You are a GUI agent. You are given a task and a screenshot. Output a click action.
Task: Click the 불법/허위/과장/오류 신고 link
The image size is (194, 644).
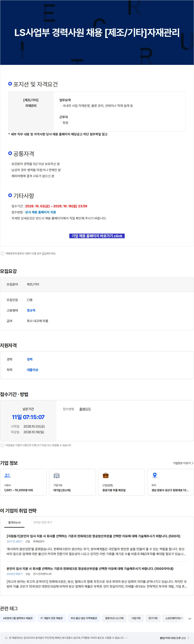click(x=173, y=638)
